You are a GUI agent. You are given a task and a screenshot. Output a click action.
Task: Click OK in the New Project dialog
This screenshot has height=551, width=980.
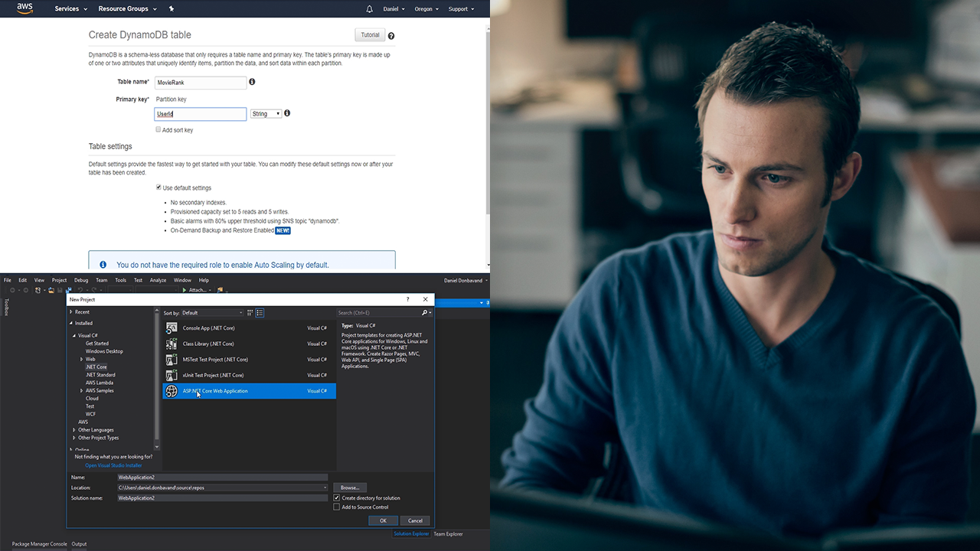pyautogui.click(x=383, y=520)
